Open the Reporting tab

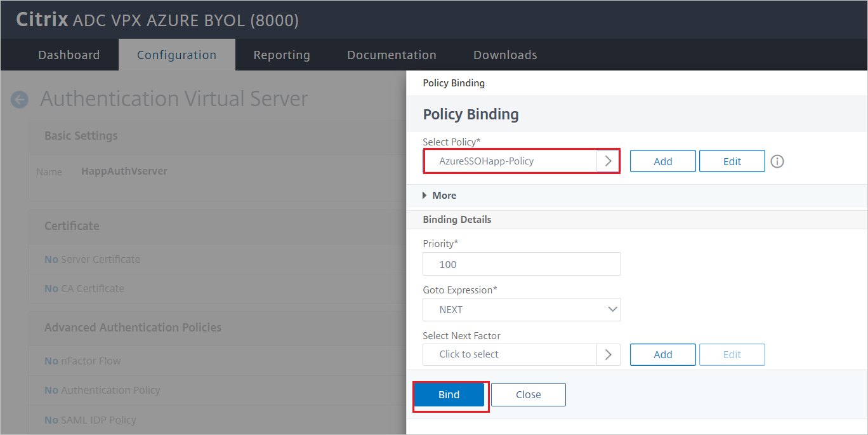[282, 55]
